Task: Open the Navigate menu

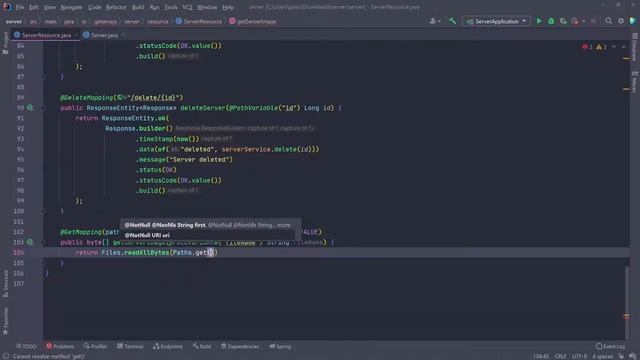Action: click(x=71, y=7)
